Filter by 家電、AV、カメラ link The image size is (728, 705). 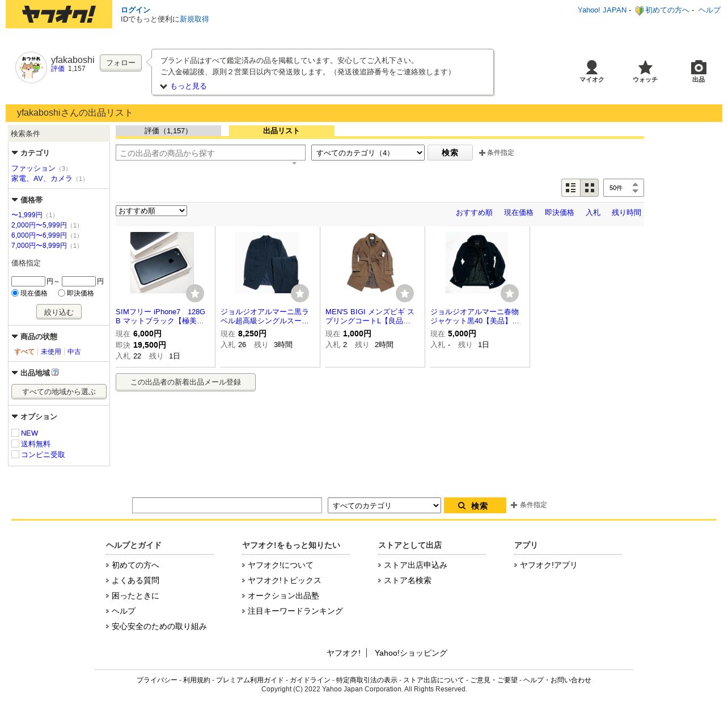pyautogui.click(x=42, y=179)
